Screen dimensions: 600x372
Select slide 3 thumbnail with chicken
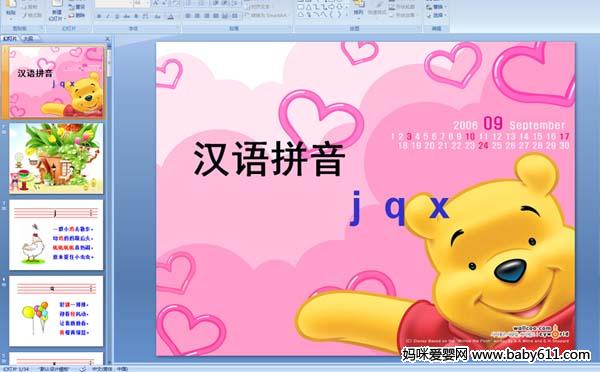(x=56, y=235)
